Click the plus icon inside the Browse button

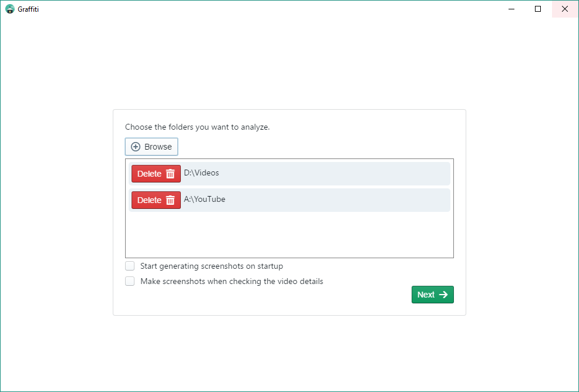[136, 146]
